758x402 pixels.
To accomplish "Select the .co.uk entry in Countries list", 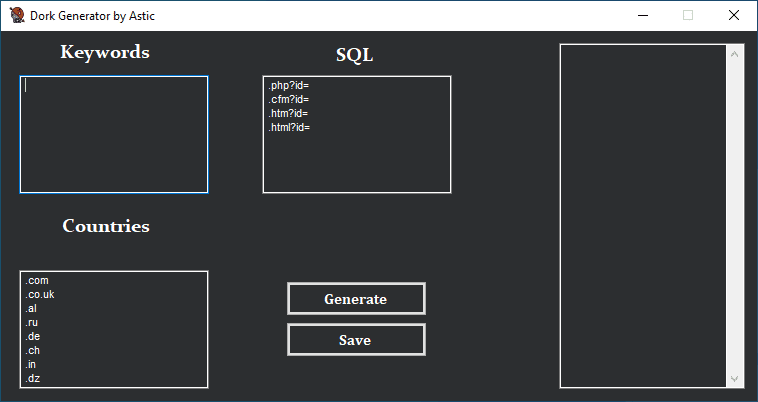I will (x=40, y=295).
